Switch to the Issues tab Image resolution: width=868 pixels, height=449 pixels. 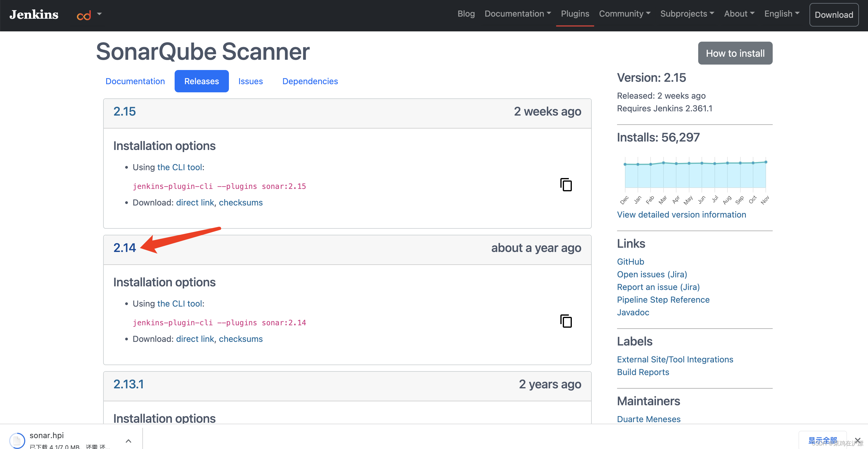[x=250, y=81]
